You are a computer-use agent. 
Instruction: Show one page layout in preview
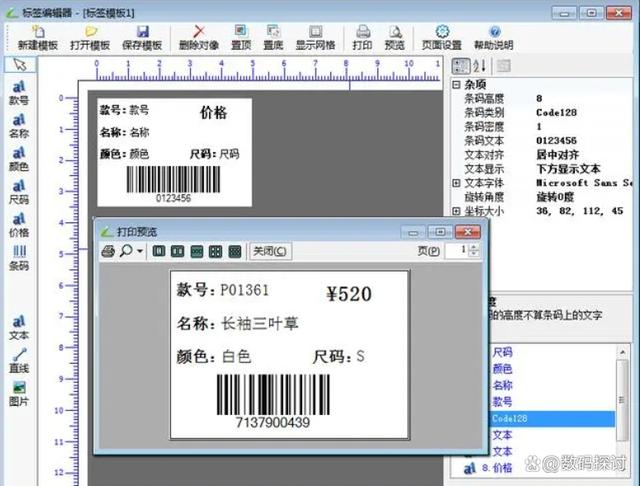tap(159, 251)
